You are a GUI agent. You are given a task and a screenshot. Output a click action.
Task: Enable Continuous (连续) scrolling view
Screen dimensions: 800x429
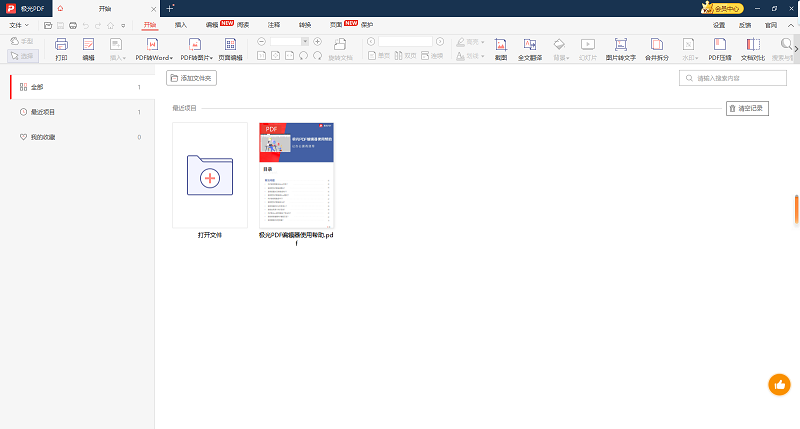click(432, 56)
